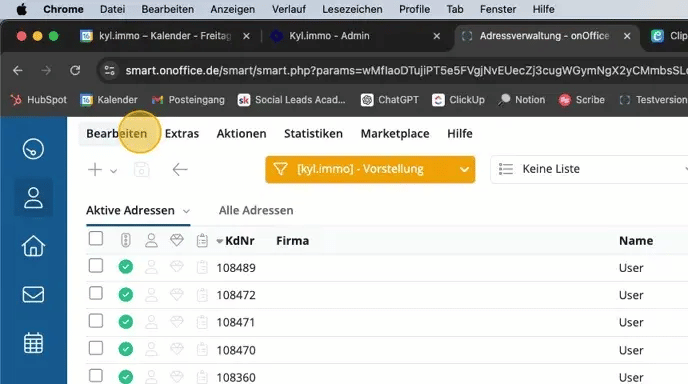Tick the select-all checkbox in table header
Viewport: 688px width, 384px height.
click(x=96, y=239)
